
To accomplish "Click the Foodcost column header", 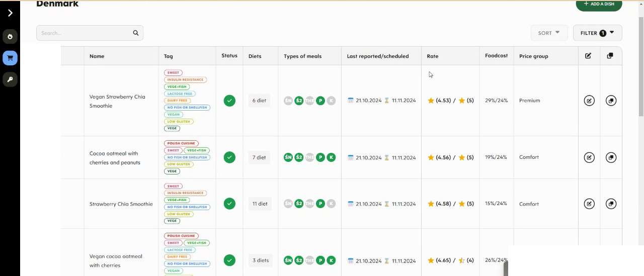I will 497,56.
